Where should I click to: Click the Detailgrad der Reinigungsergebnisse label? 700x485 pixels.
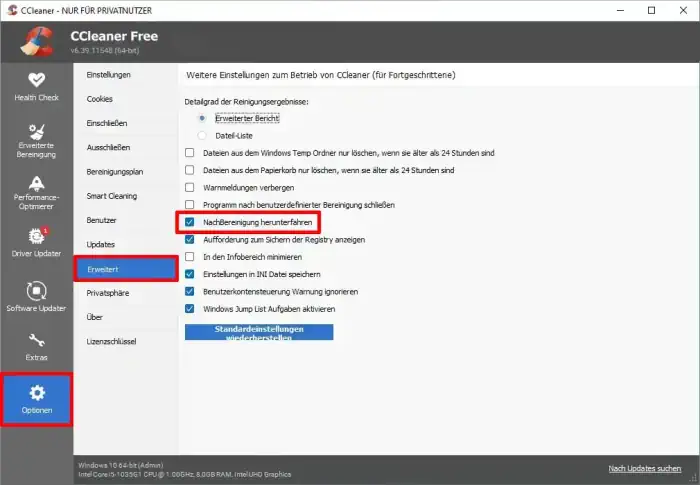tap(246, 102)
